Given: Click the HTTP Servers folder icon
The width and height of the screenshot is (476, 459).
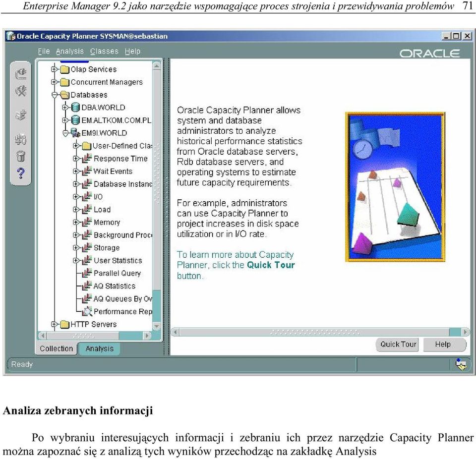Looking at the screenshot, I should (64, 325).
